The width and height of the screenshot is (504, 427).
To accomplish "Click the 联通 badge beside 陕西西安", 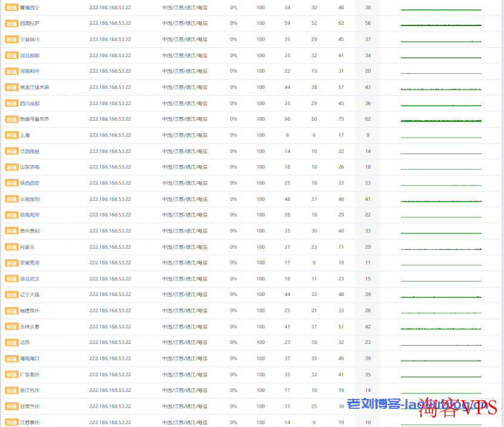I will [x=12, y=183].
